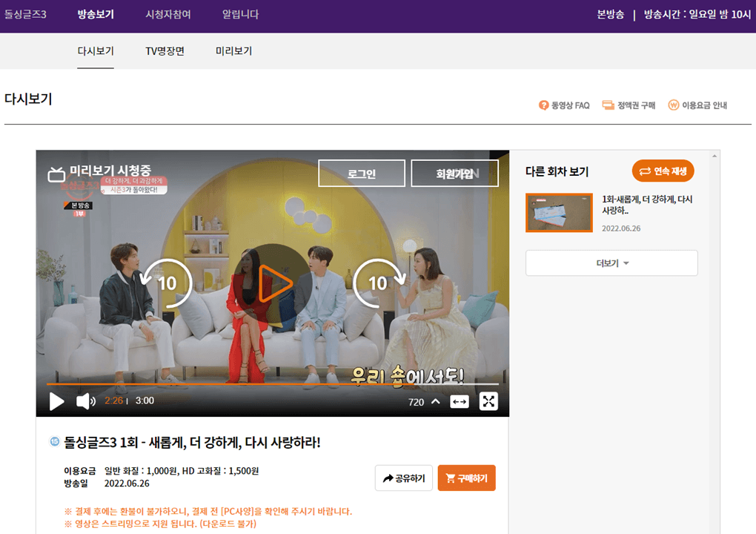
Task: Enter fullscreen mode on the video player
Action: click(x=488, y=401)
